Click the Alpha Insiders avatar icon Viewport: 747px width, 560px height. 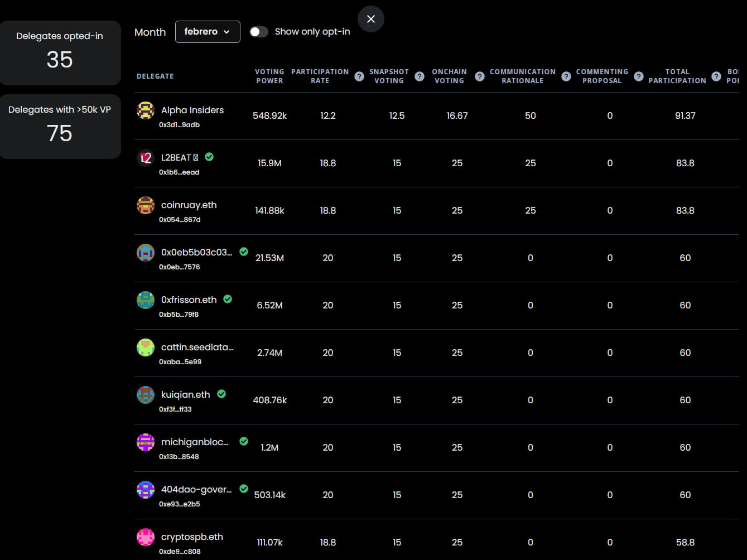pos(146,110)
